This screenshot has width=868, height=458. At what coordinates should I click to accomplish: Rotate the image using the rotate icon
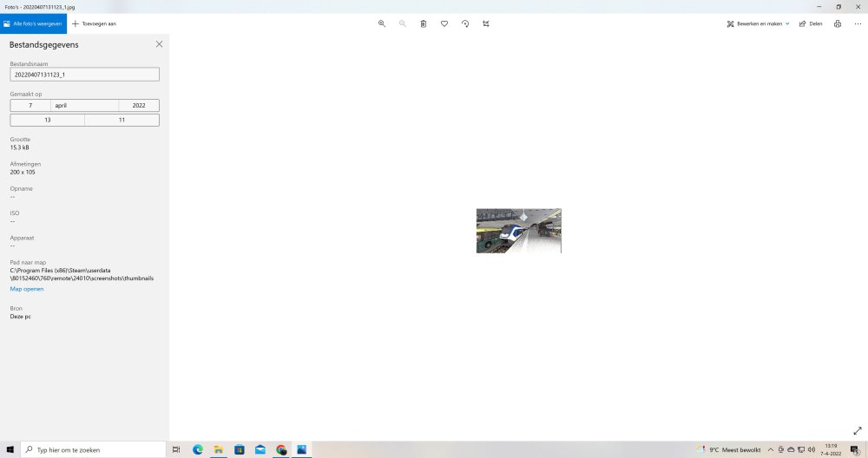click(x=465, y=23)
